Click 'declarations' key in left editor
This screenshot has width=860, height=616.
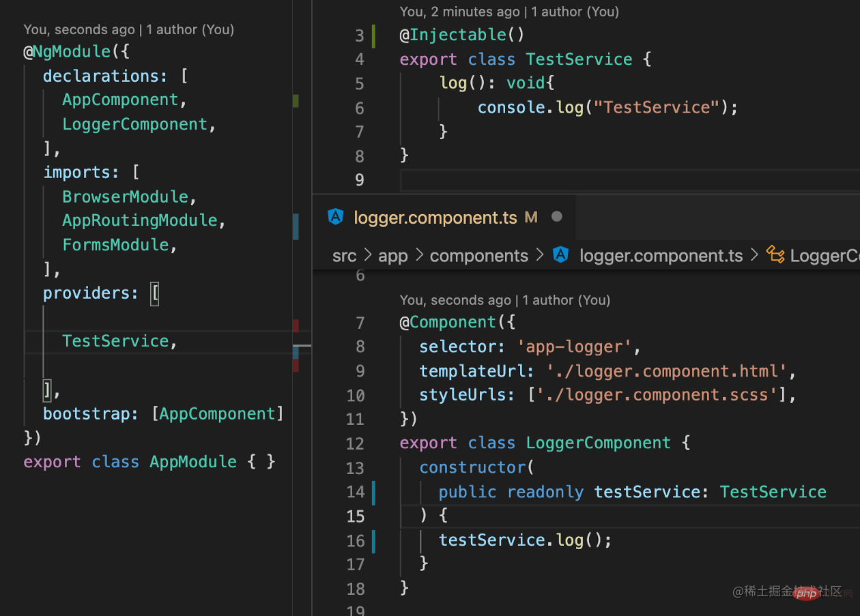[x=100, y=76]
